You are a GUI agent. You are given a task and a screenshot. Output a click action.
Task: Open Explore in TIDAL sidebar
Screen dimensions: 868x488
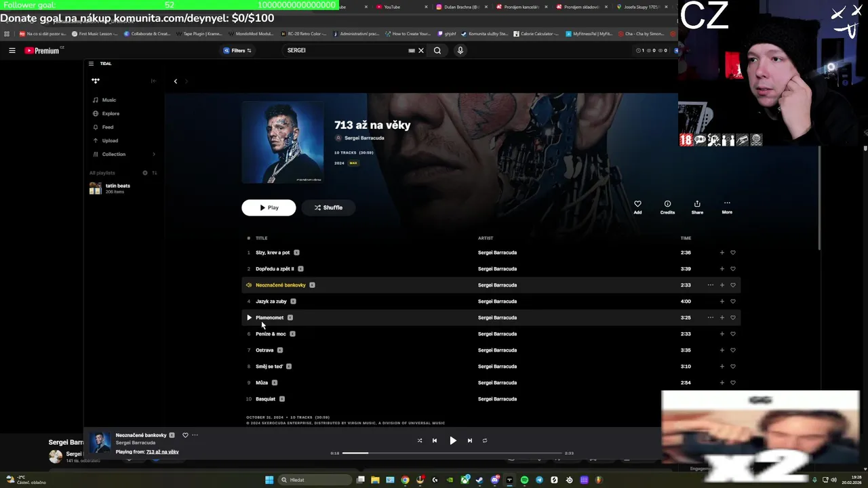106,113
